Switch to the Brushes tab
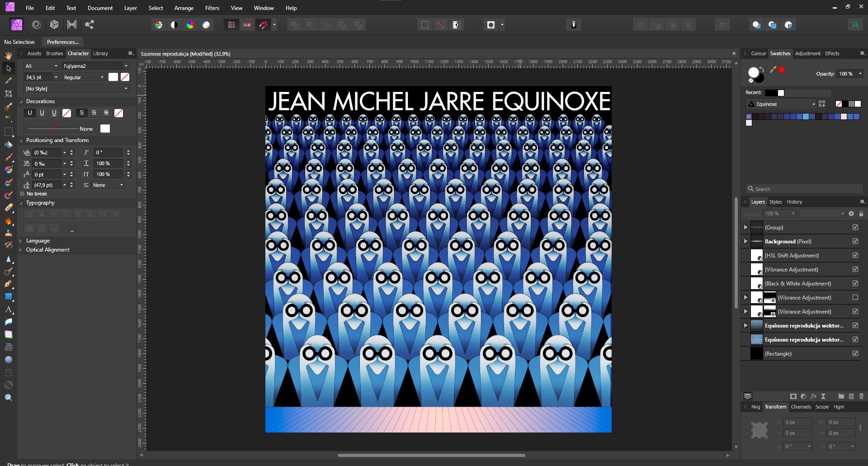The image size is (868, 466). 55,53
